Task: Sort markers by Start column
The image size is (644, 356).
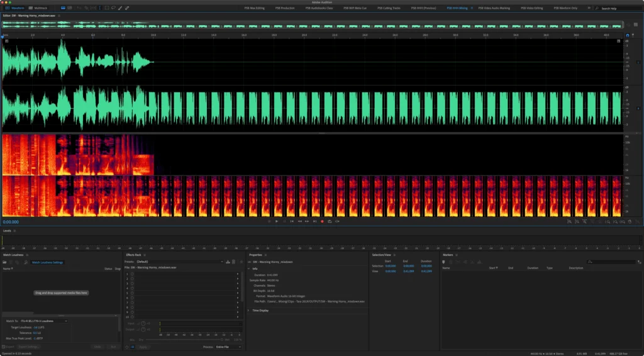Action: coord(493,268)
